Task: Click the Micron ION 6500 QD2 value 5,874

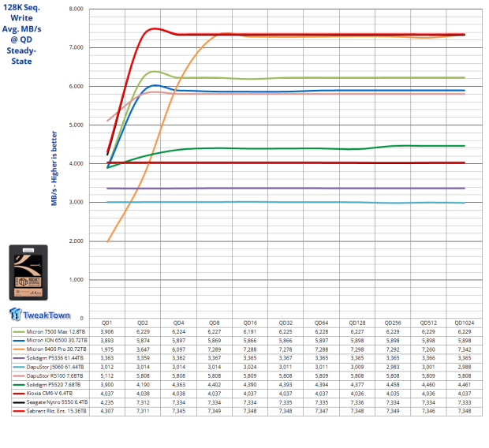Action: 143,341
